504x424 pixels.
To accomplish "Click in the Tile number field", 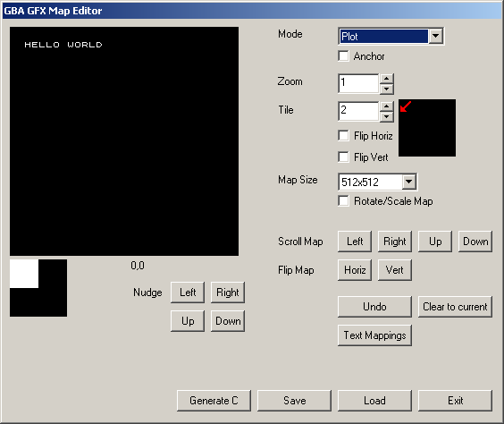I will 358,111.
